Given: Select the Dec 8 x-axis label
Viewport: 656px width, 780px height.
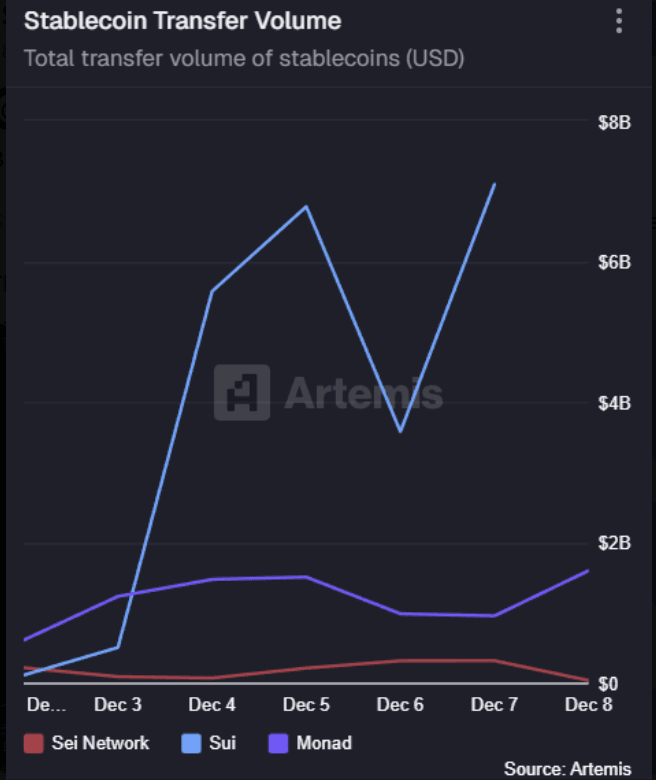Looking at the screenshot, I should pos(588,705).
